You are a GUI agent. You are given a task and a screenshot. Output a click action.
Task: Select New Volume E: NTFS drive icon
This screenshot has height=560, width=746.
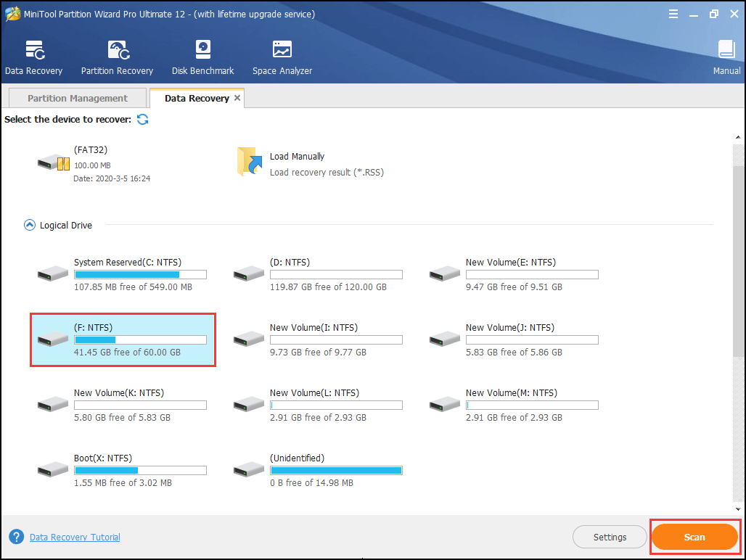(444, 273)
